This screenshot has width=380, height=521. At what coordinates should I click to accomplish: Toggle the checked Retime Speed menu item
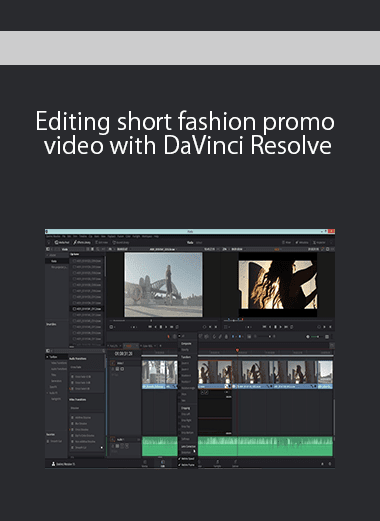pos(187,459)
